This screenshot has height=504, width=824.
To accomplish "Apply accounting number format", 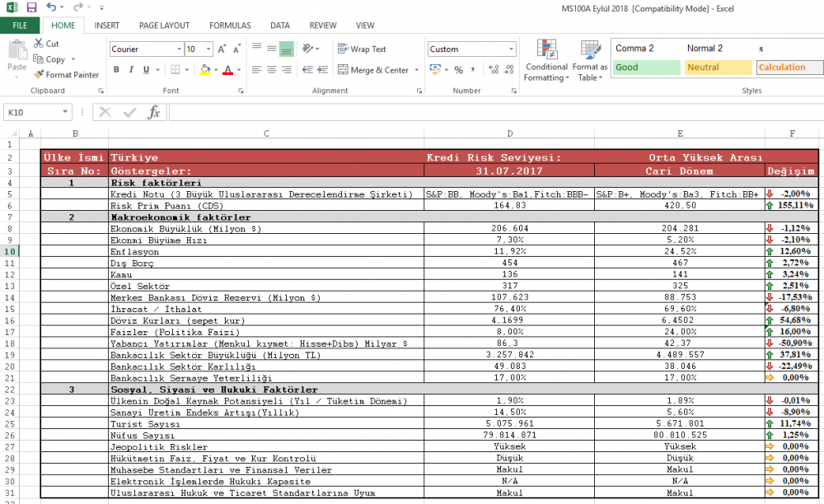I will pyautogui.click(x=435, y=70).
